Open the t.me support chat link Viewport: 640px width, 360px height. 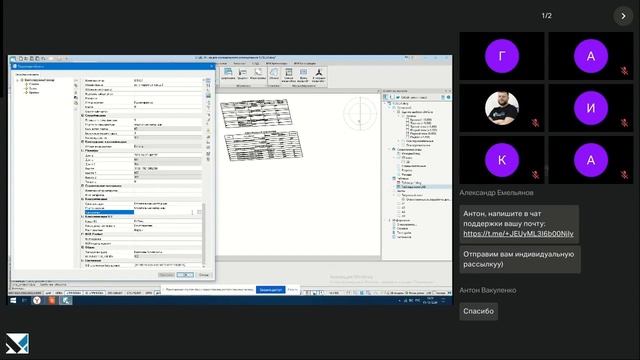[518, 234]
